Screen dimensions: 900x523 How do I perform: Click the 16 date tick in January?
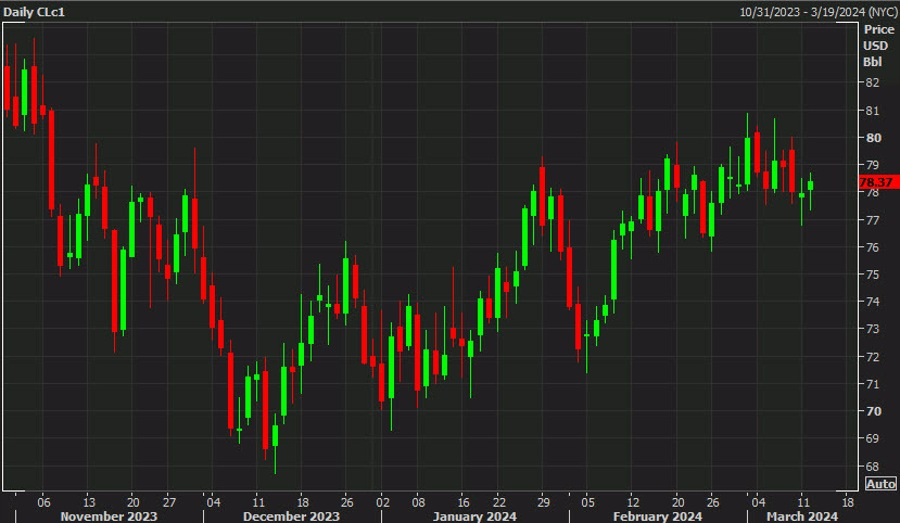click(x=463, y=502)
